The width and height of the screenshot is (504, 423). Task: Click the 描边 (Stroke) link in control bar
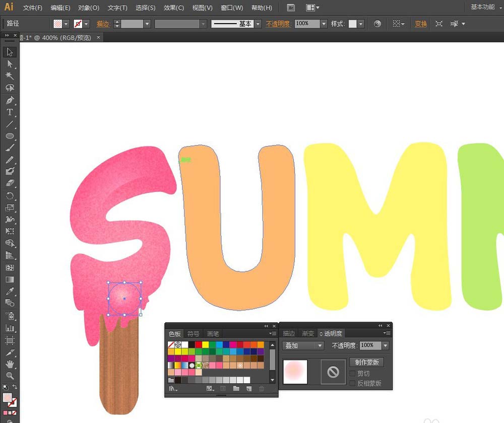pos(103,24)
